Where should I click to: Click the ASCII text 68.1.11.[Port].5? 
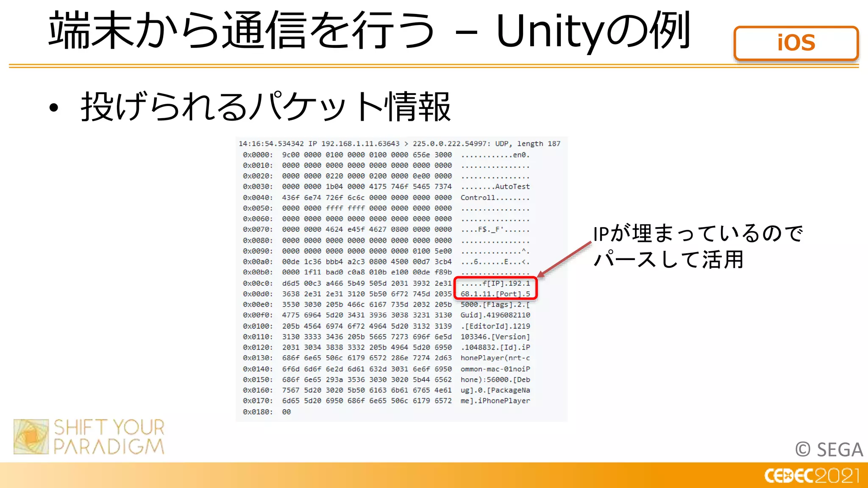pyautogui.click(x=495, y=294)
